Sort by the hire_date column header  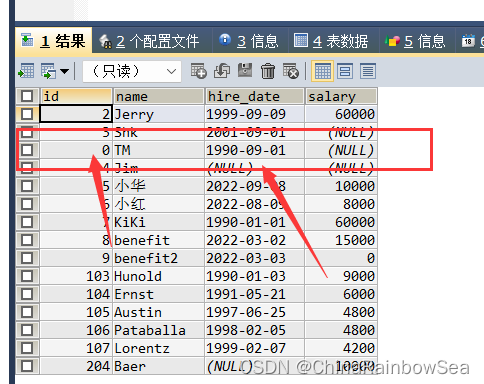[x=255, y=96]
